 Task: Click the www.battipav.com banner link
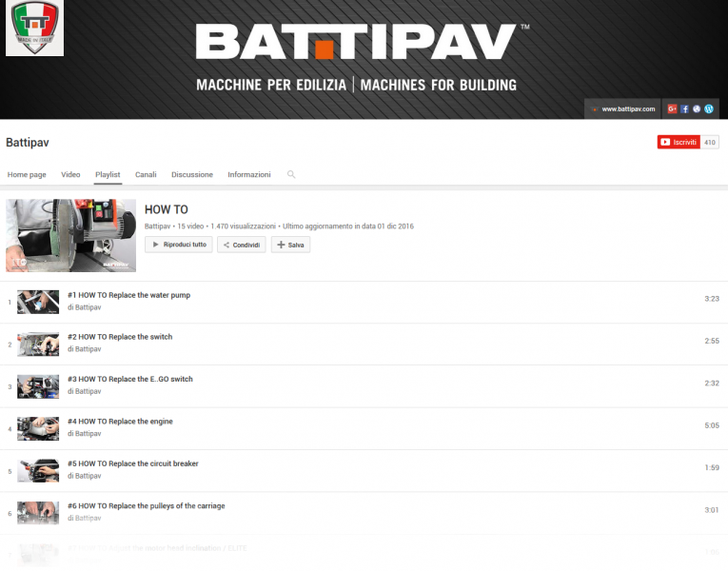click(623, 109)
